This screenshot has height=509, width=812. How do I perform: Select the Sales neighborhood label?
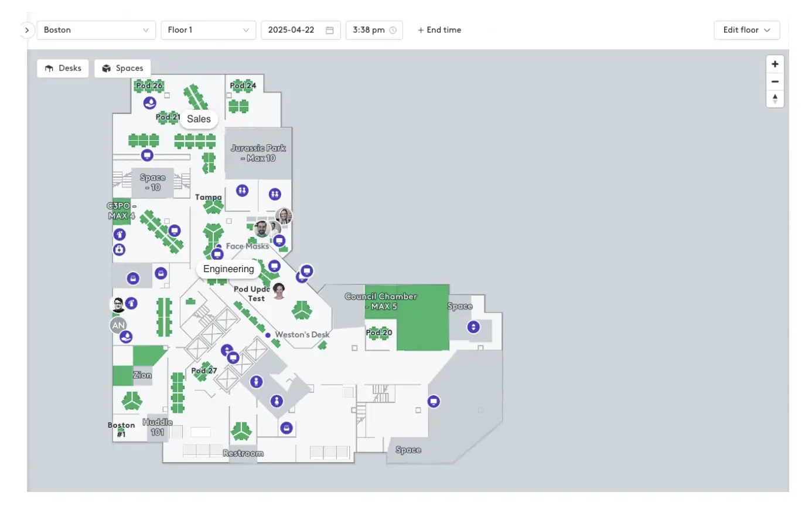pyautogui.click(x=199, y=119)
